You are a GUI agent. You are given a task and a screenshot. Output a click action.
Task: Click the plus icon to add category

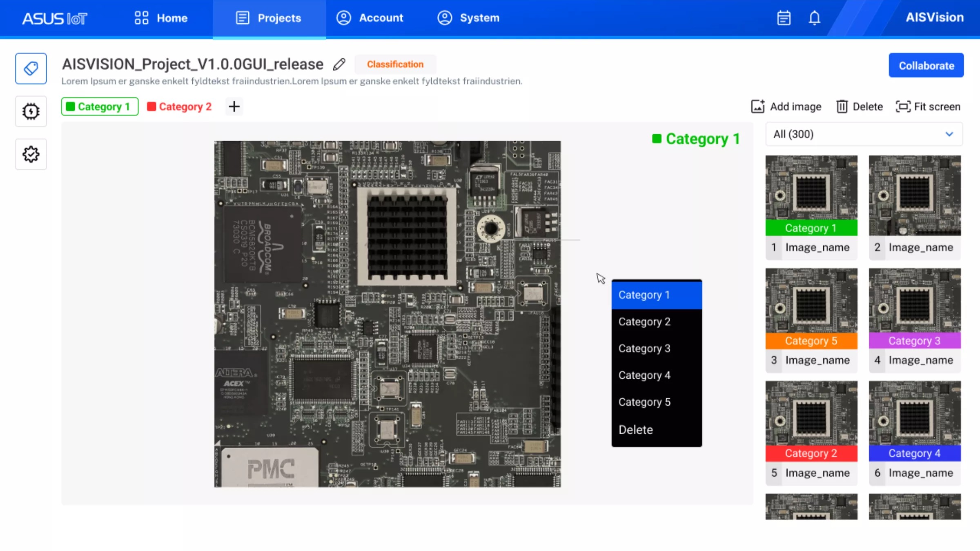[234, 107]
